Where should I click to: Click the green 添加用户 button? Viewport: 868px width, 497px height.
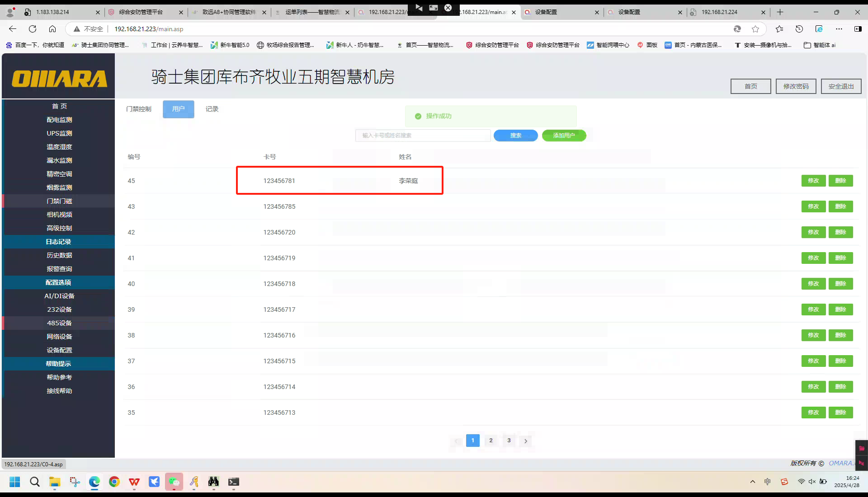click(564, 136)
